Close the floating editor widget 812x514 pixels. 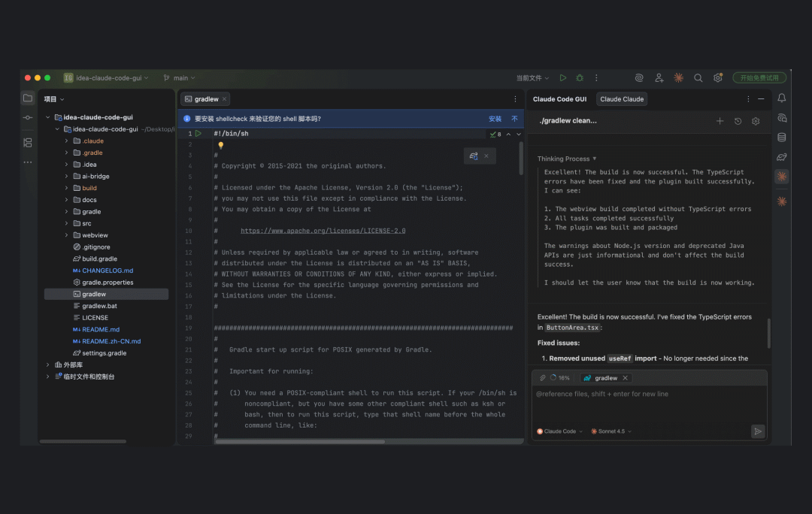(x=486, y=156)
